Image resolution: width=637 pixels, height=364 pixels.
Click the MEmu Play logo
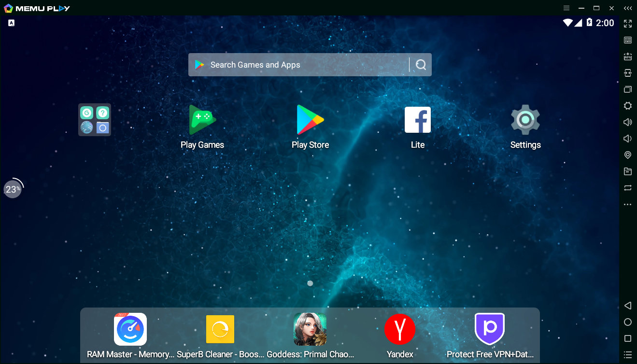tap(37, 8)
